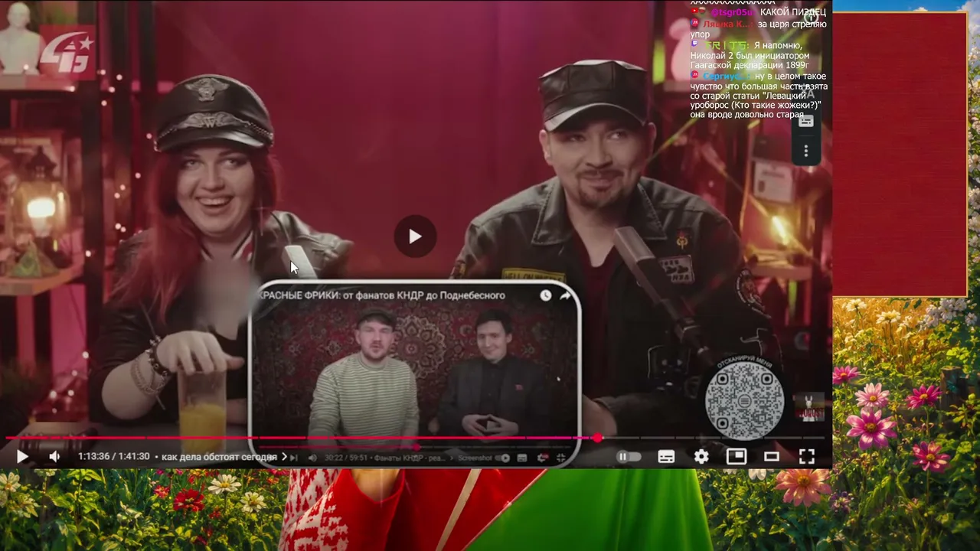This screenshot has width=980, height=551.
Task: Toggle the embedded video's autoplay switch
Action: [503, 458]
